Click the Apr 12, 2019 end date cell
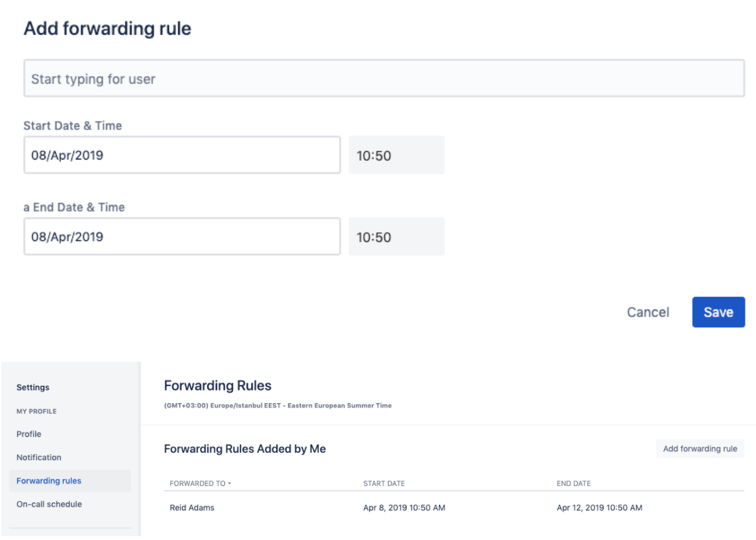The image size is (756, 540). (599, 507)
